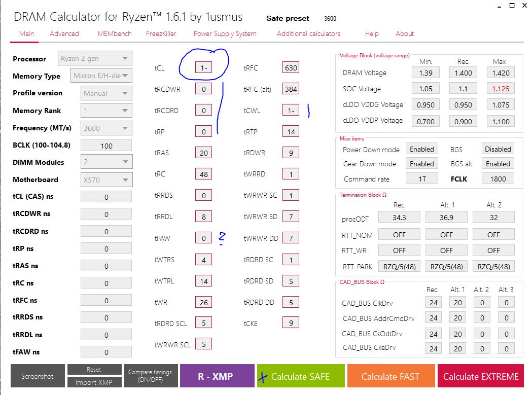Screen dimensions: 532x395
Task: Click the procODT Rec. value 34.3
Action: click(399, 217)
